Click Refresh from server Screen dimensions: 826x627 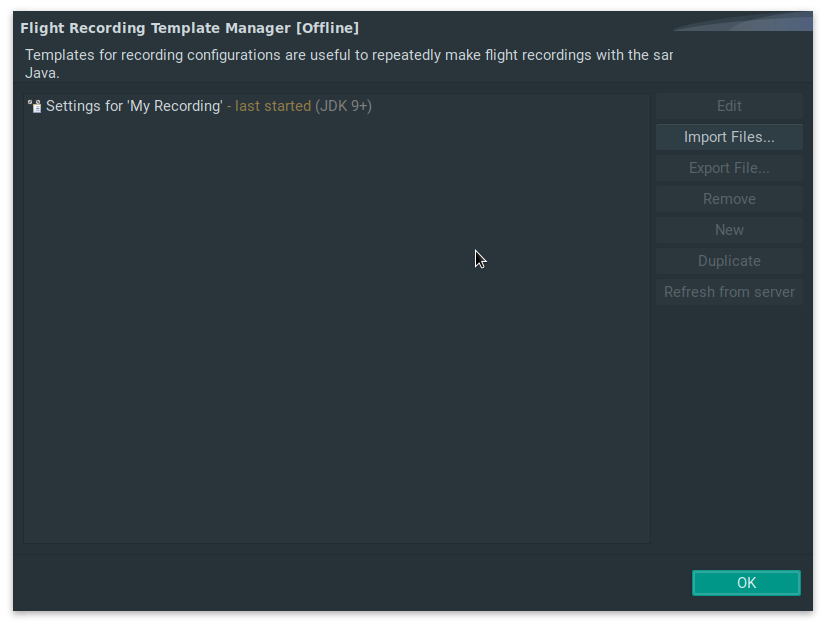[x=729, y=292]
